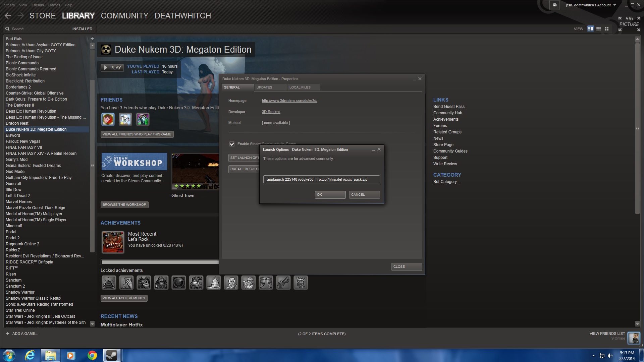The image size is (644, 362).
Task: Click the Installed filter dropdown
Action: 82,29
